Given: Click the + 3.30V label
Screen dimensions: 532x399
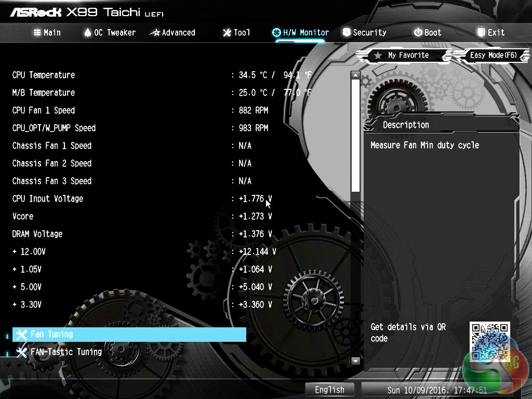Looking at the screenshot, I should 27,304.
